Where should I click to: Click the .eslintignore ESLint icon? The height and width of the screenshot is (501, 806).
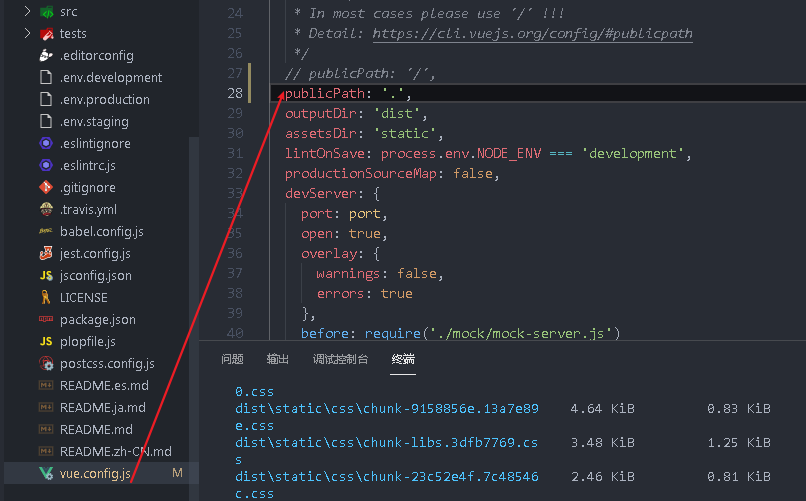(46, 143)
